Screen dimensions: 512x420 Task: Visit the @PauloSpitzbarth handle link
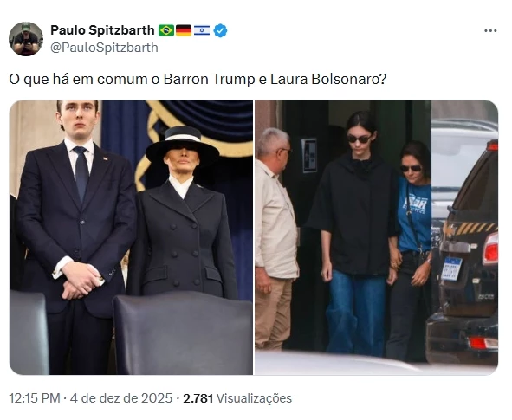[104, 48]
